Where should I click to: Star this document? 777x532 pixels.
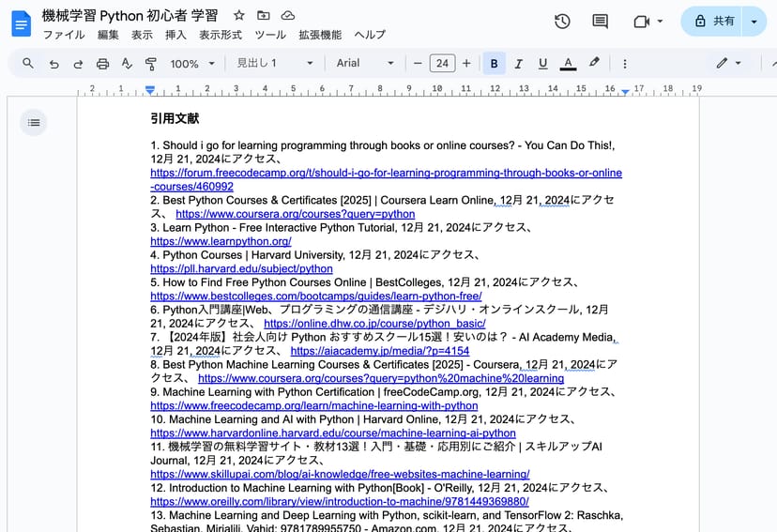[239, 16]
